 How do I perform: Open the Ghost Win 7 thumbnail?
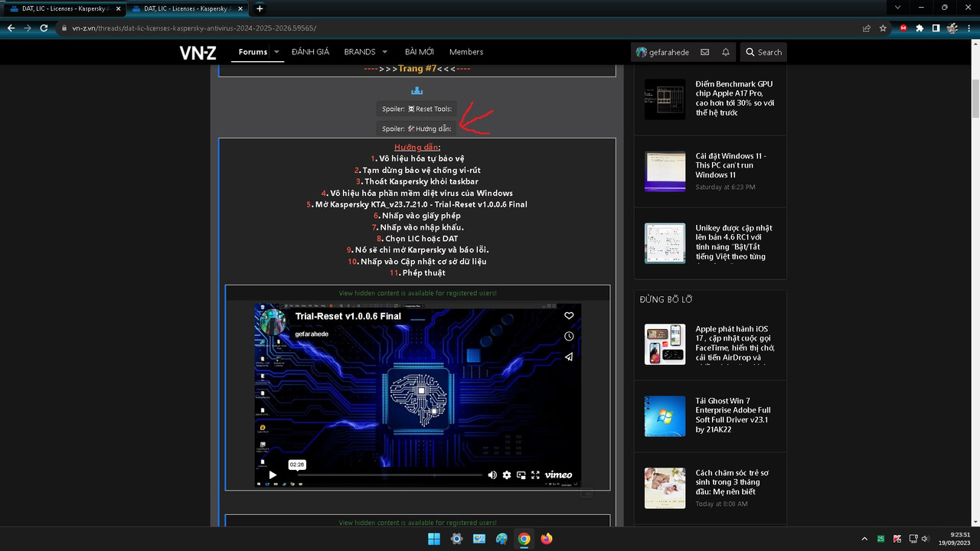(665, 416)
